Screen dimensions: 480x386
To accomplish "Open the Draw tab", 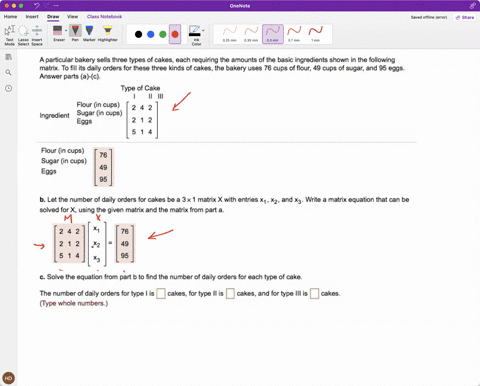I will (x=53, y=16).
